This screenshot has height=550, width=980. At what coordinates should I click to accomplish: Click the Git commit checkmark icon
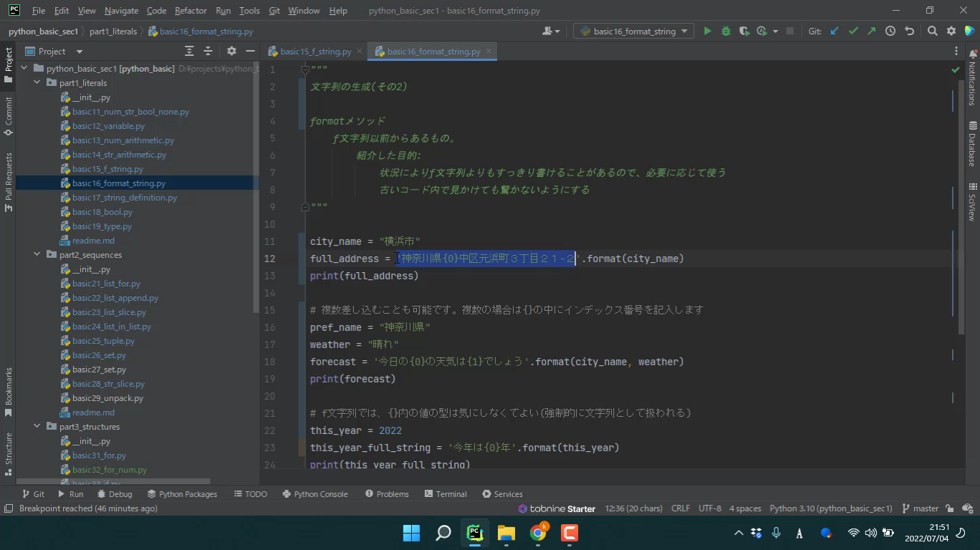point(853,31)
